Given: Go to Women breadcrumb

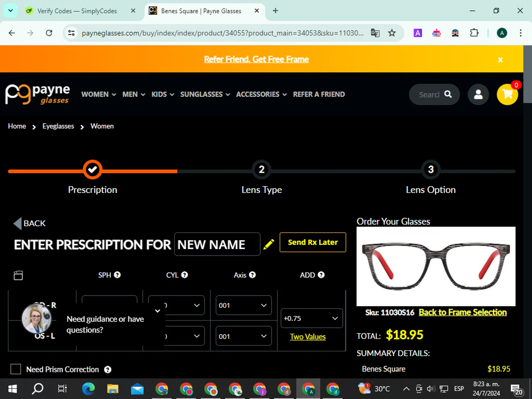Looking at the screenshot, I should [x=102, y=126].
